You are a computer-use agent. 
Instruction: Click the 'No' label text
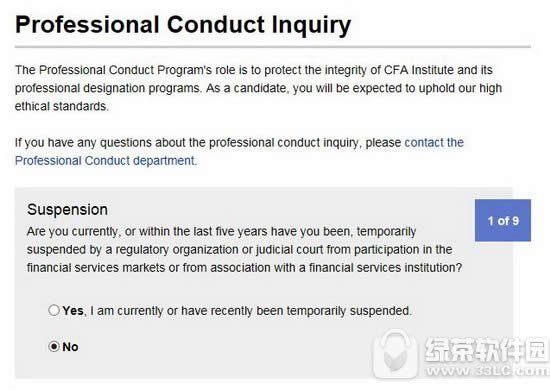[x=70, y=347]
